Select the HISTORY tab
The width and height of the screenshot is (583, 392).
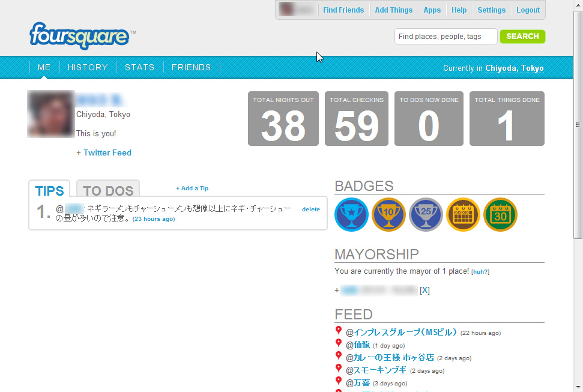(88, 67)
